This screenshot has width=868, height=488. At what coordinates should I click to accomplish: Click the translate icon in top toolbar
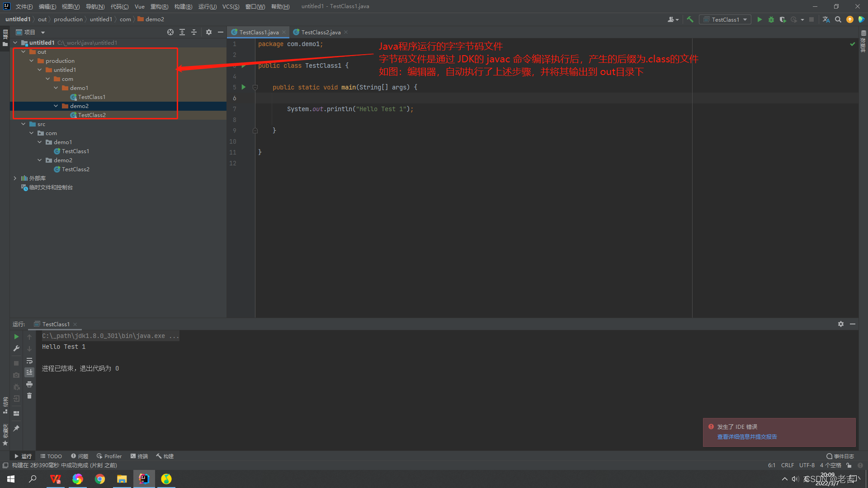pos(826,19)
